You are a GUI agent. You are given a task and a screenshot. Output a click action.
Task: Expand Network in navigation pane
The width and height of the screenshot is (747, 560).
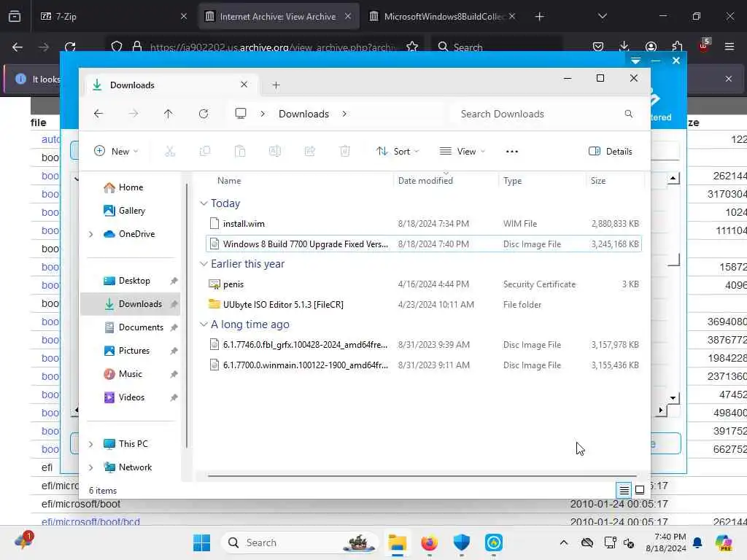(91, 467)
